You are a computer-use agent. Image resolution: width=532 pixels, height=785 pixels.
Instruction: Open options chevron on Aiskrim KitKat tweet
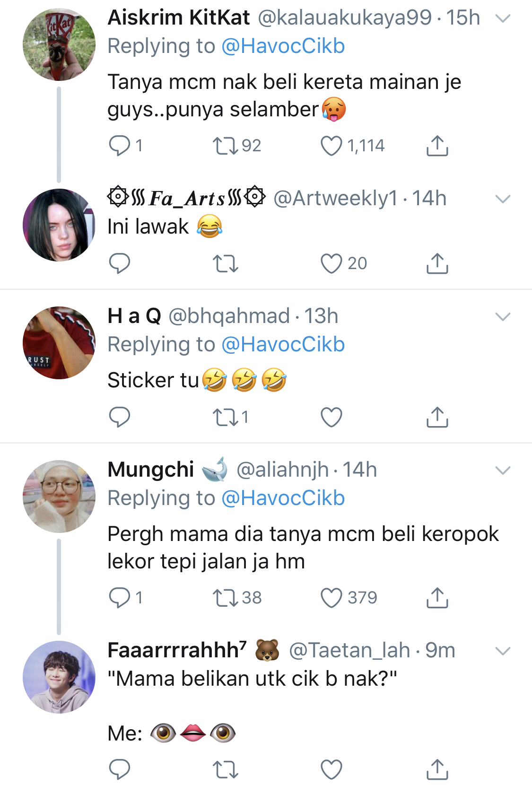503,18
